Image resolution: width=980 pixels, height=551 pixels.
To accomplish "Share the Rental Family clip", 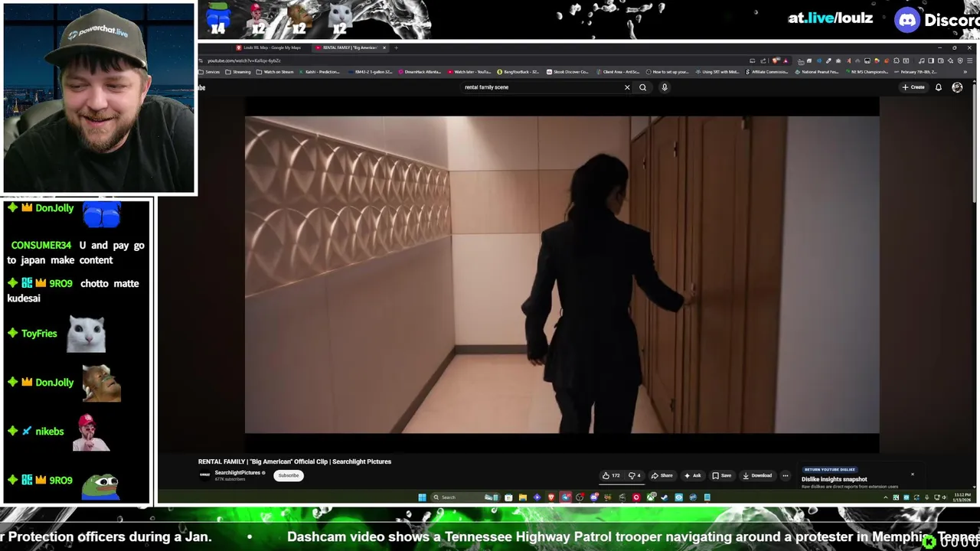I will click(662, 475).
